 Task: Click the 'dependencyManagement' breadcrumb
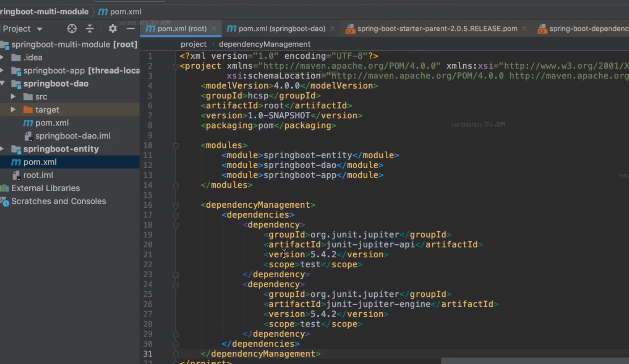[x=265, y=44]
